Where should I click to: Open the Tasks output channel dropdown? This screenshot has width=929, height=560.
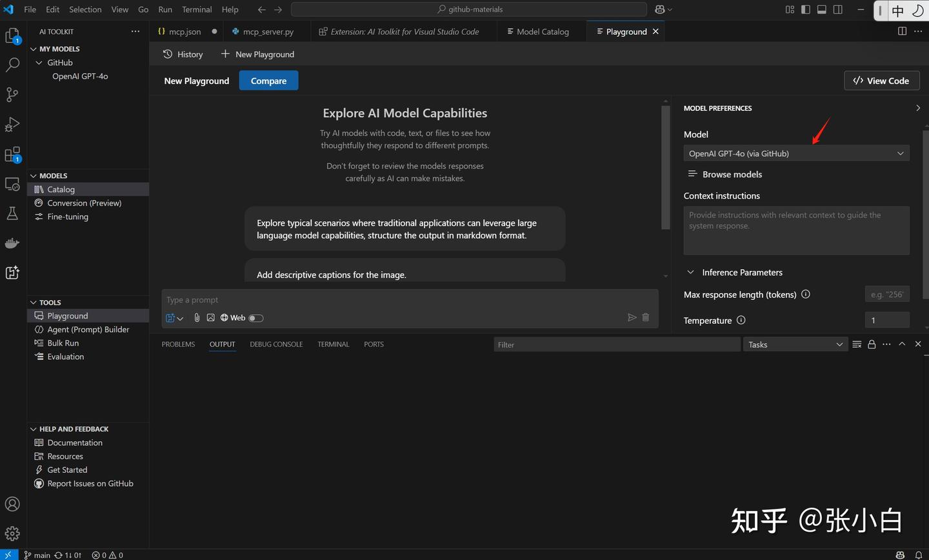click(x=795, y=345)
